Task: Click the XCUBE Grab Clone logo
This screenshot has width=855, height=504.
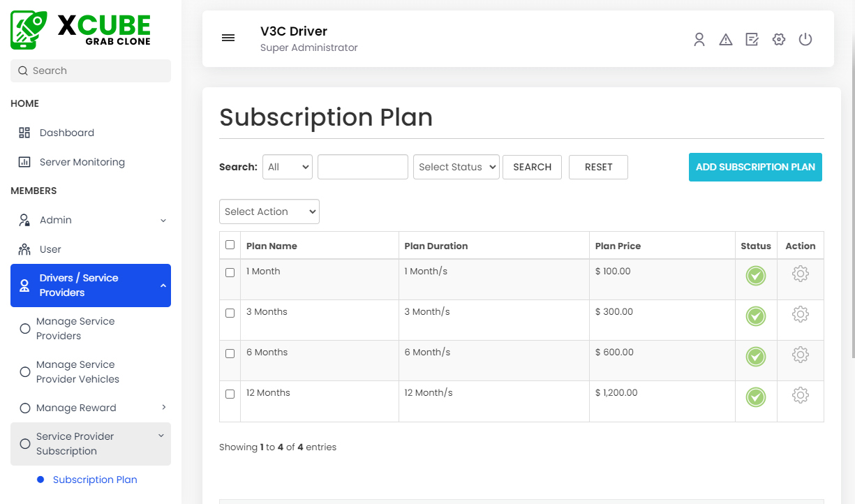Action: click(80, 29)
